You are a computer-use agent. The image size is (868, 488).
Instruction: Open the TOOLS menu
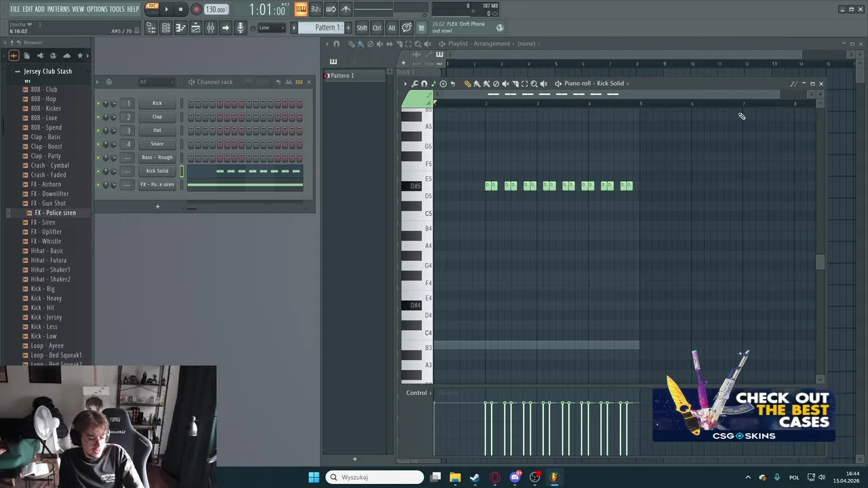click(117, 9)
